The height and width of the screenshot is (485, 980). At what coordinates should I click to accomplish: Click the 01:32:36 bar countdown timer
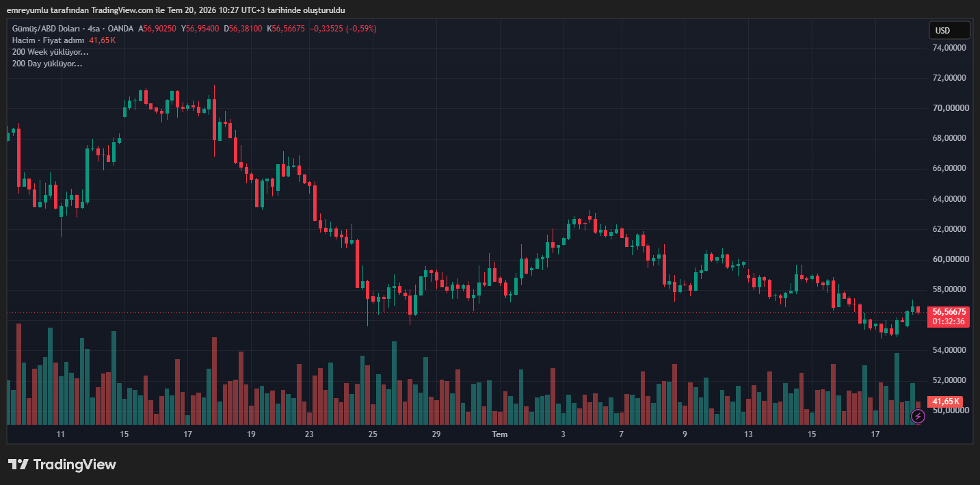[x=949, y=322]
